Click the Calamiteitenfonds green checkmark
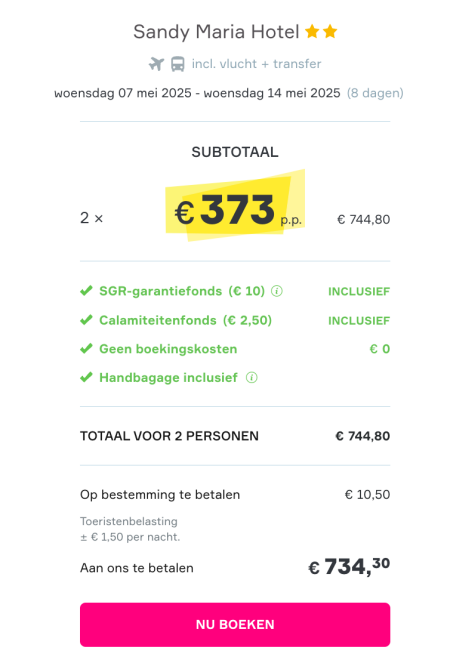450x654 pixels. click(86, 320)
